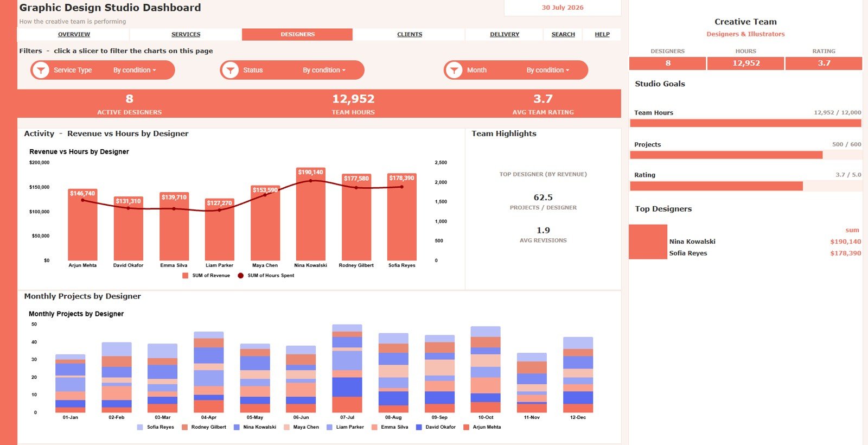868x445 pixels.
Task: Click Emma Silva legend swatch
Action: 374,427
